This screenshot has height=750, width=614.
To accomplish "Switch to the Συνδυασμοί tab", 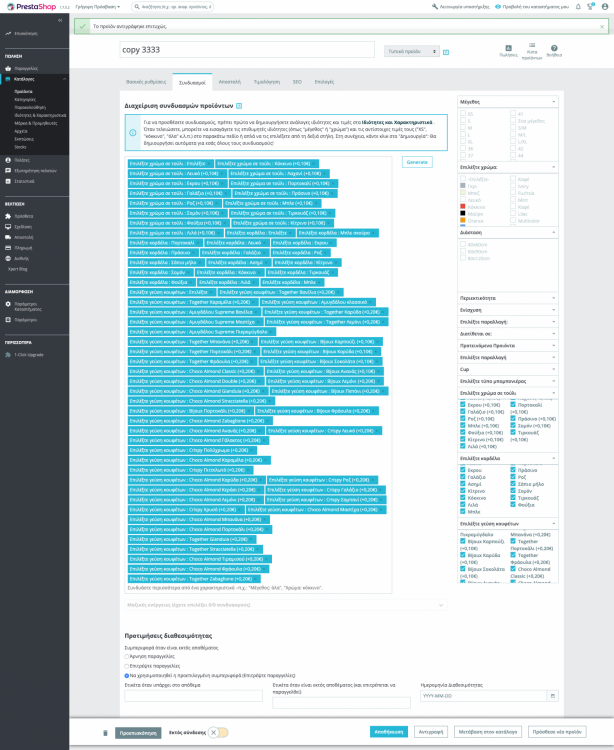I will click(x=192, y=82).
